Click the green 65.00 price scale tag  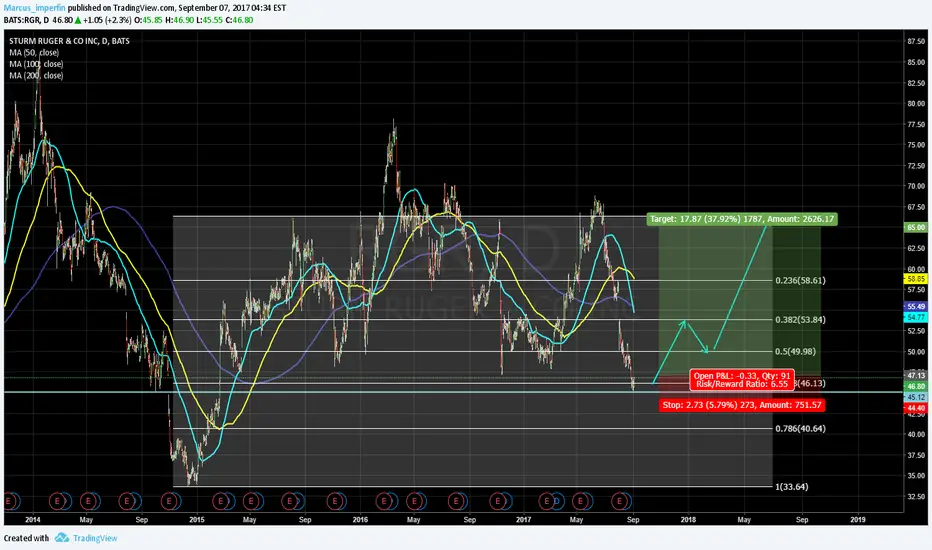916,227
